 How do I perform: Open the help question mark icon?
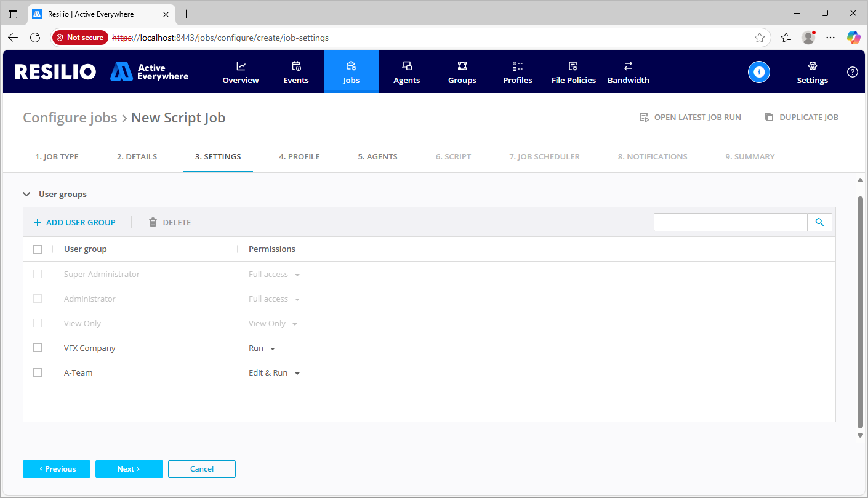pyautogui.click(x=852, y=72)
